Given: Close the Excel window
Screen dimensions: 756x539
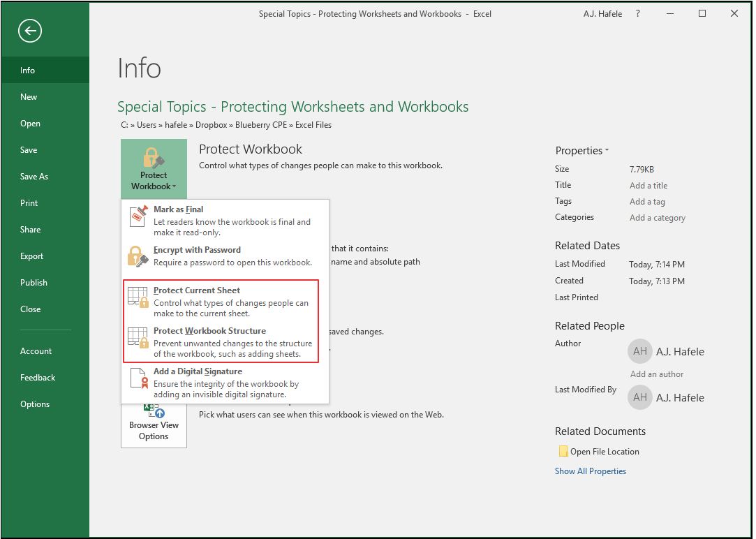Looking at the screenshot, I should click(734, 13).
